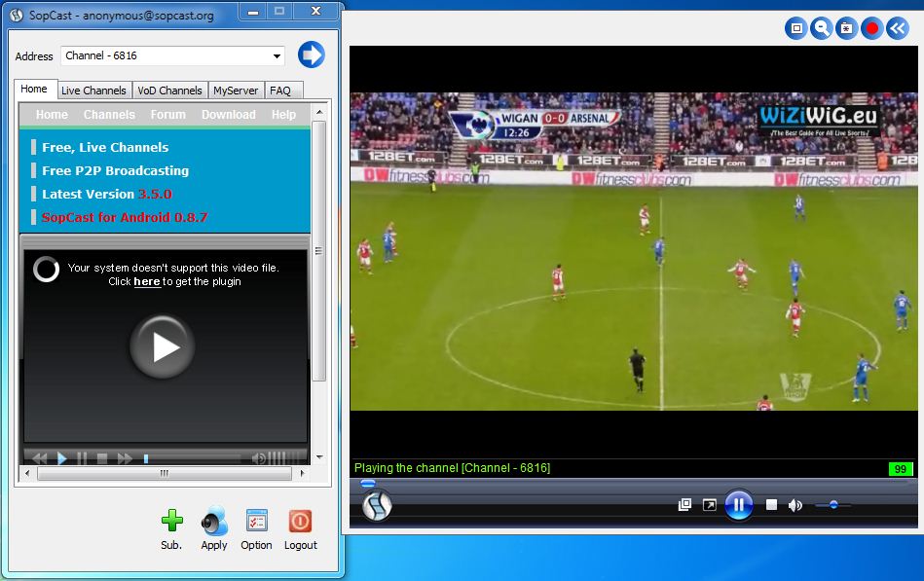The width and height of the screenshot is (924, 581).
Task: Maximize the SopCast window
Action: [279, 12]
